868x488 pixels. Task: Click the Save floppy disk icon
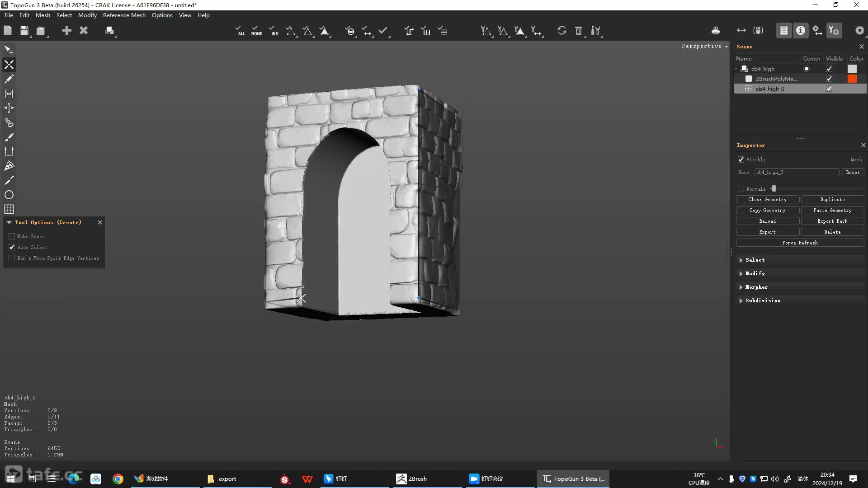[x=24, y=30]
